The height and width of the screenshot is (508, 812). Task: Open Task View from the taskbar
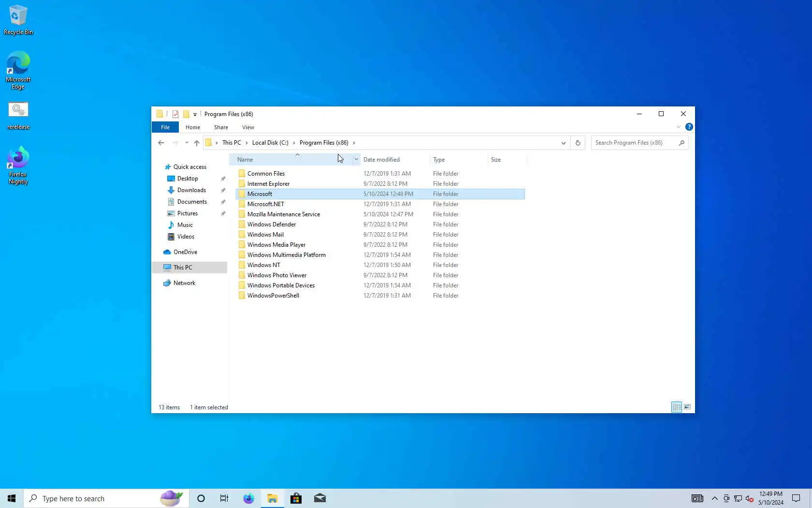pyautogui.click(x=224, y=498)
